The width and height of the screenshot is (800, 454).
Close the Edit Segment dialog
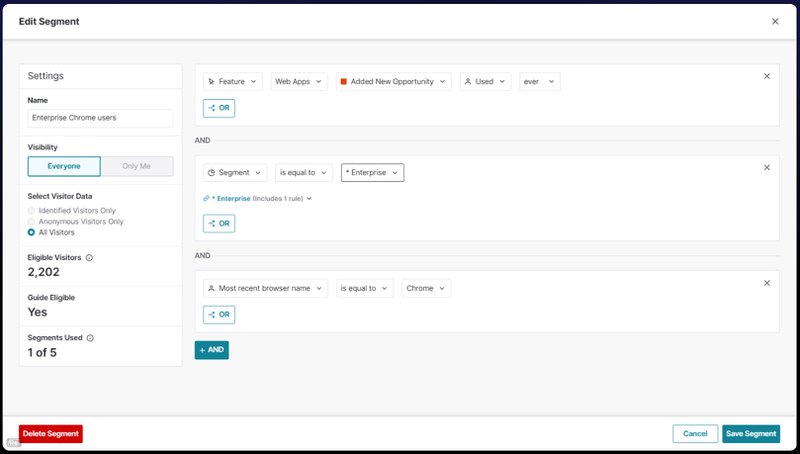[775, 21]
